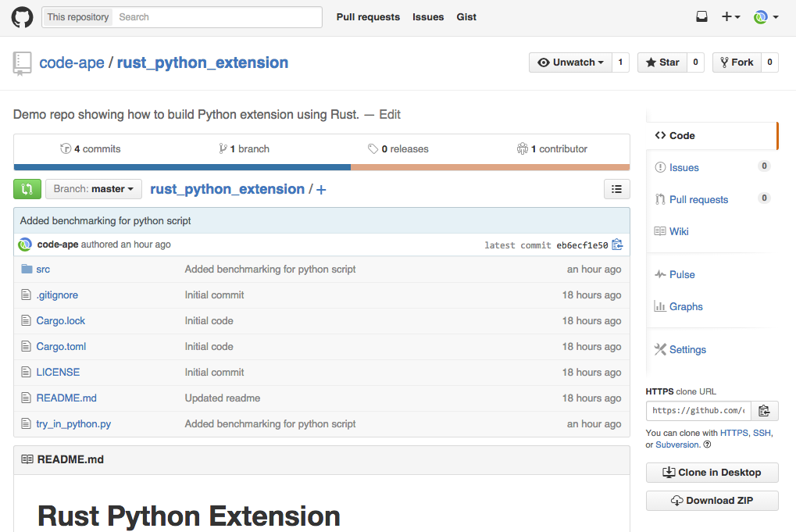Open the try_in_python.py file
Image resolution: width=796 pixels, height=532 pixels.
point(73,424)
